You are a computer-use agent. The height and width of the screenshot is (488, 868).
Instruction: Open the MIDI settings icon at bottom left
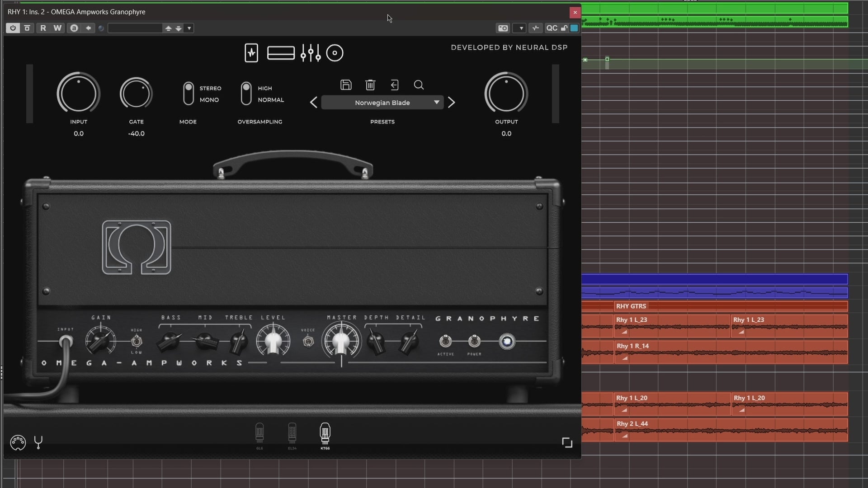tap(18, 442)
